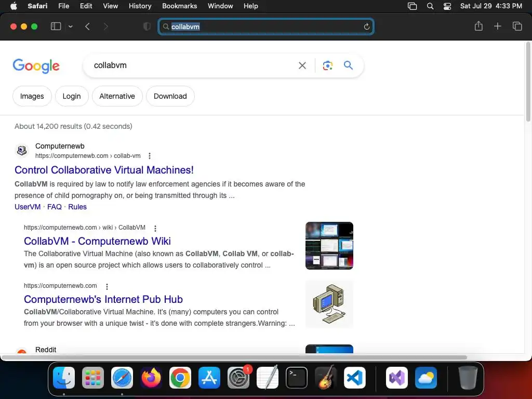Click the Safari address bar field
The width and height of the screenshot is (532, 399).
pyautogui.click(x=266, y=26)
